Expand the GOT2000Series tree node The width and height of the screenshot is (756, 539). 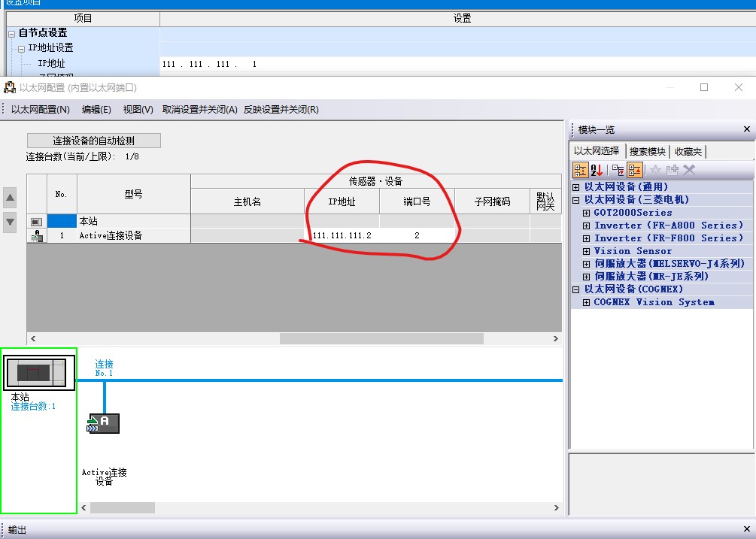[x=586, y=213]
